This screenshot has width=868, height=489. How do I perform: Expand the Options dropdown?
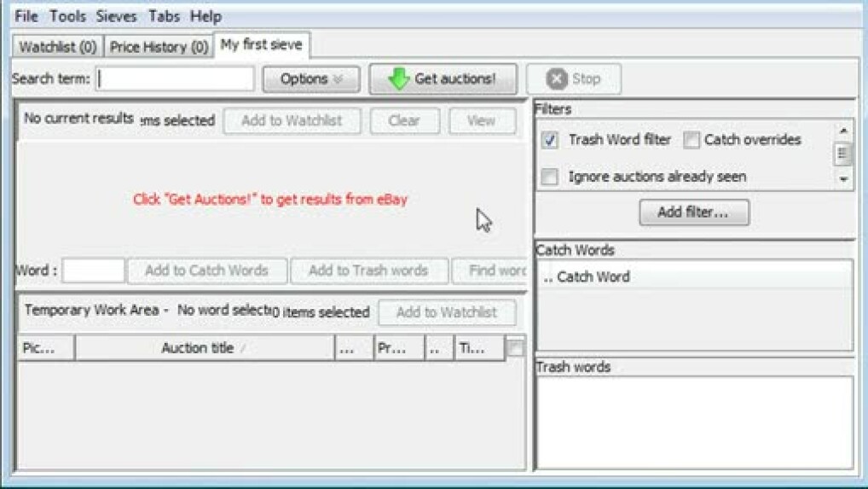(310, 79)
